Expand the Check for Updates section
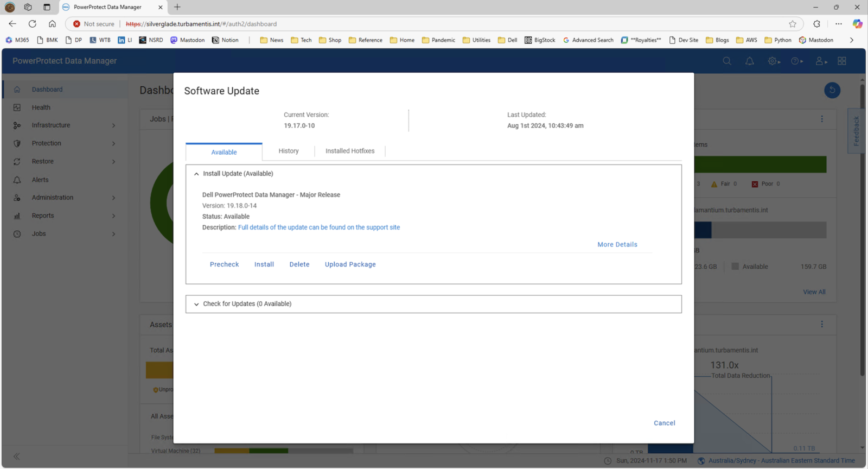The width and height of the screenshot is (868, 469). (x=196, y=304)
